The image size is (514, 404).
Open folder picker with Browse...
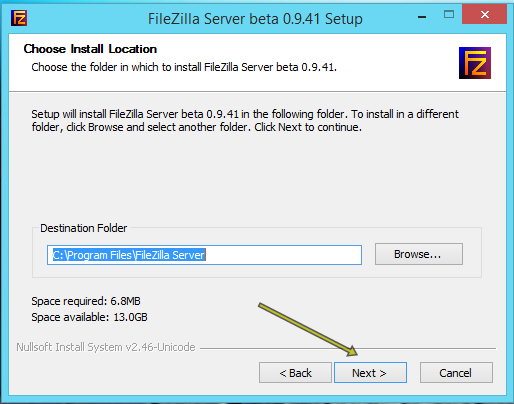[x=419, y=254]
